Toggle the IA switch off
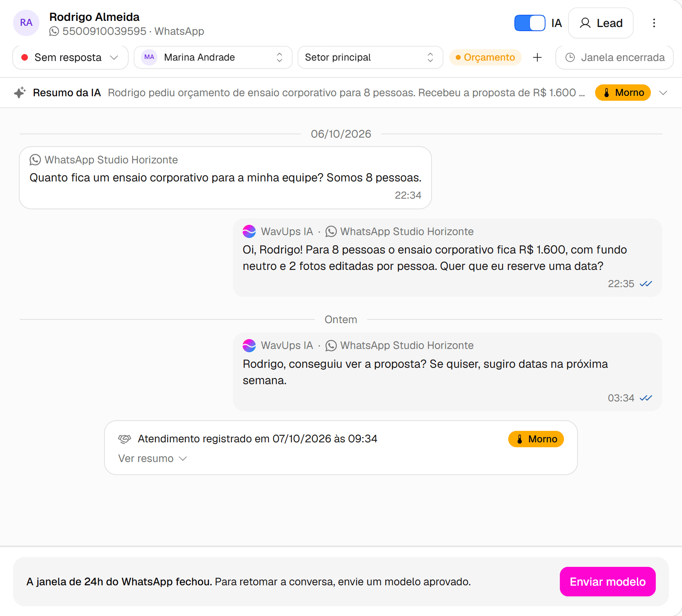The height and width of the screenshot is (616, 682). pos(530,23)
